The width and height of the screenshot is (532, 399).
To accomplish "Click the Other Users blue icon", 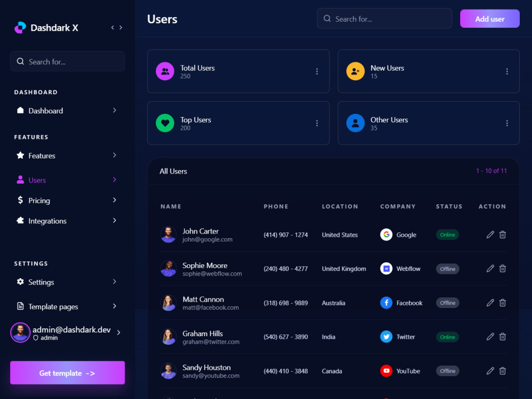I will point(355,123).
